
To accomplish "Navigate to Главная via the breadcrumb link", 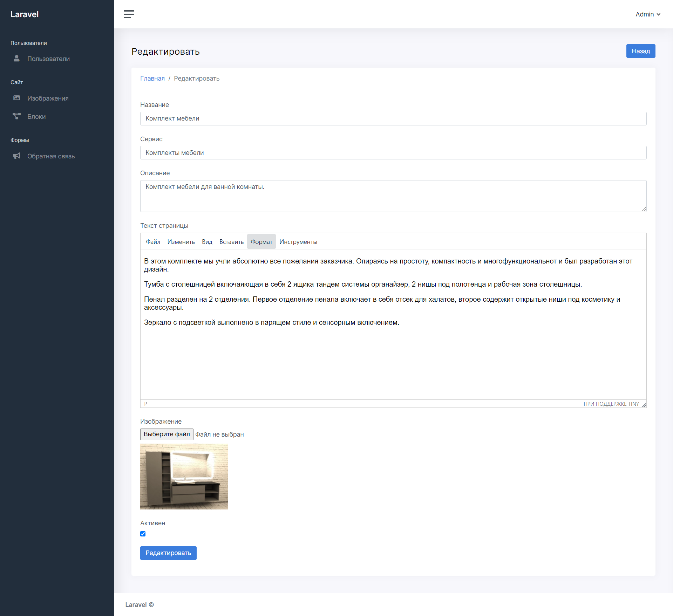I will pos(152,78).
